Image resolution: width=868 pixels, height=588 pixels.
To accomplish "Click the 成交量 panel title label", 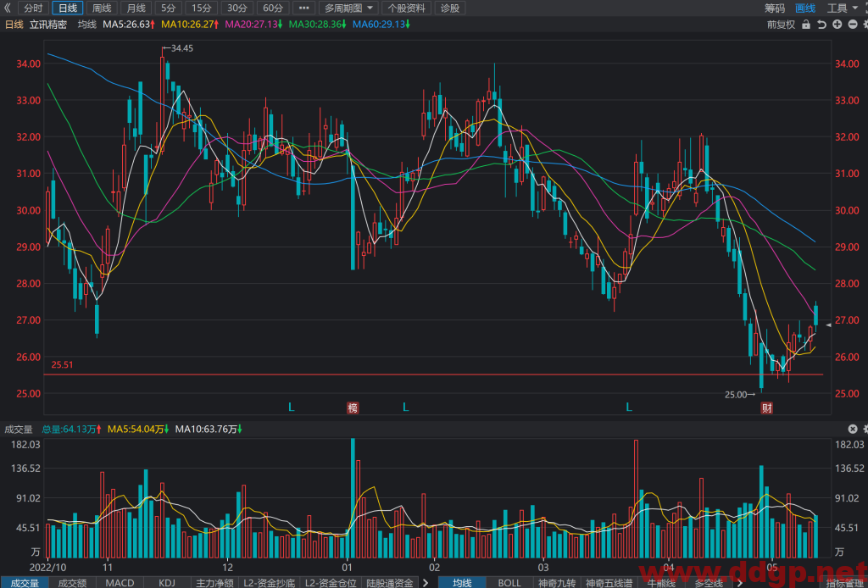I will point(19,429).
